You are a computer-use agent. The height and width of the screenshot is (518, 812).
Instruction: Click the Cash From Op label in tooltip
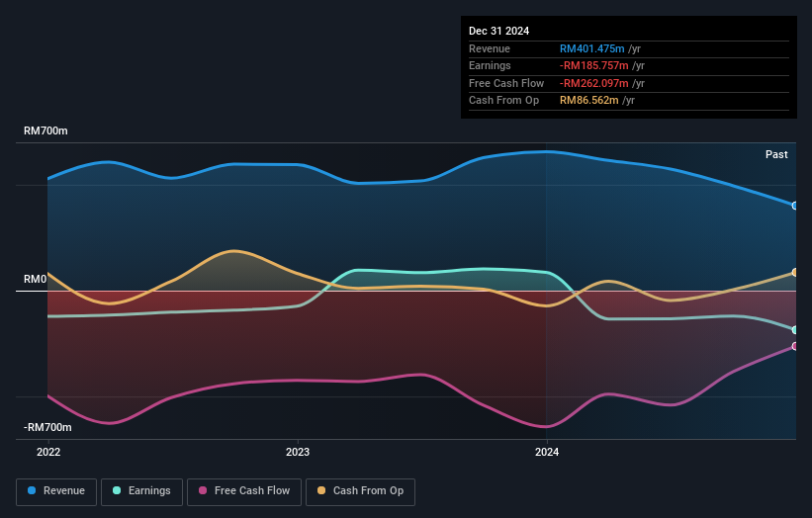(x=503, y=101)
